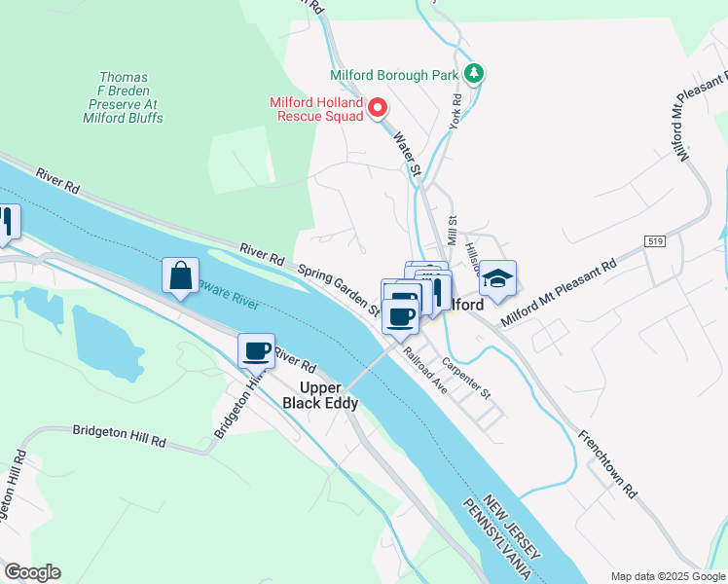Select the red Milford Holland Rescue Squad pin
728x584 pixels.
tap(378, 109)
